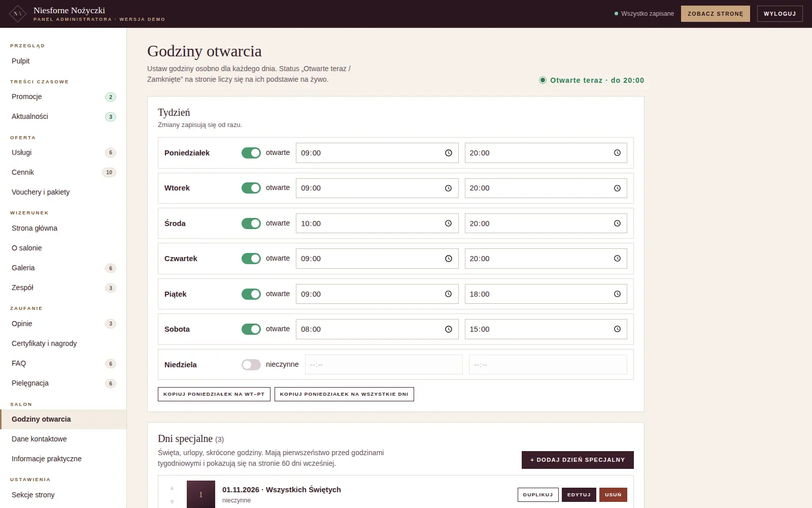Click Kopiuj poniedziałek na wszystkie dni
The height and width of the screenshot is (508, 812).
click(344, 394)
